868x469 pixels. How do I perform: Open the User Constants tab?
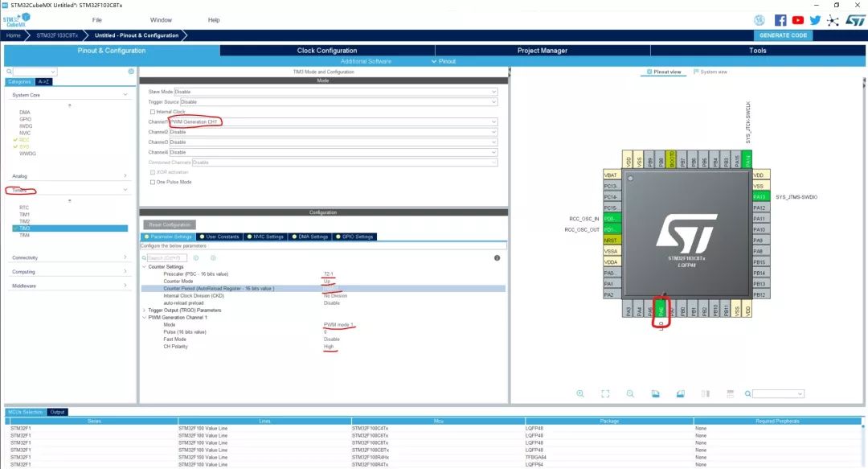[219, 237]
